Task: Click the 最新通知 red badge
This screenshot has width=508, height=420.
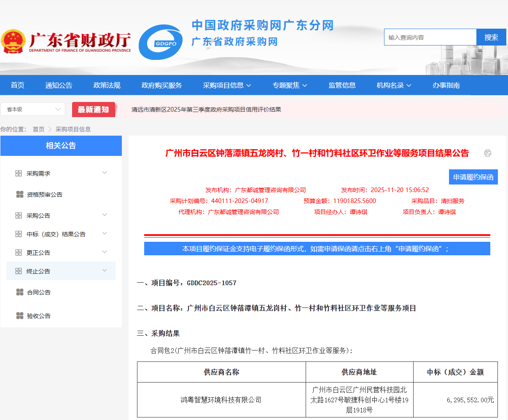Action: point(94,110)
